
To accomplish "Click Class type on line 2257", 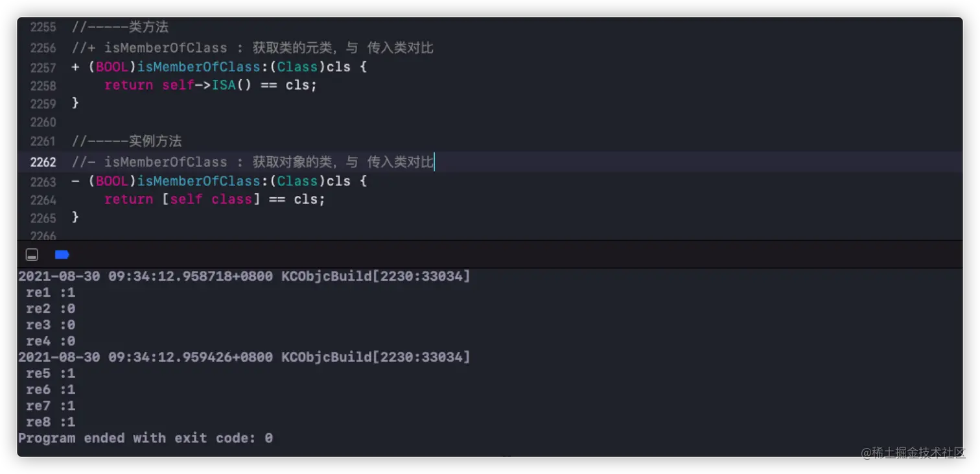I will tap(297, 67).
